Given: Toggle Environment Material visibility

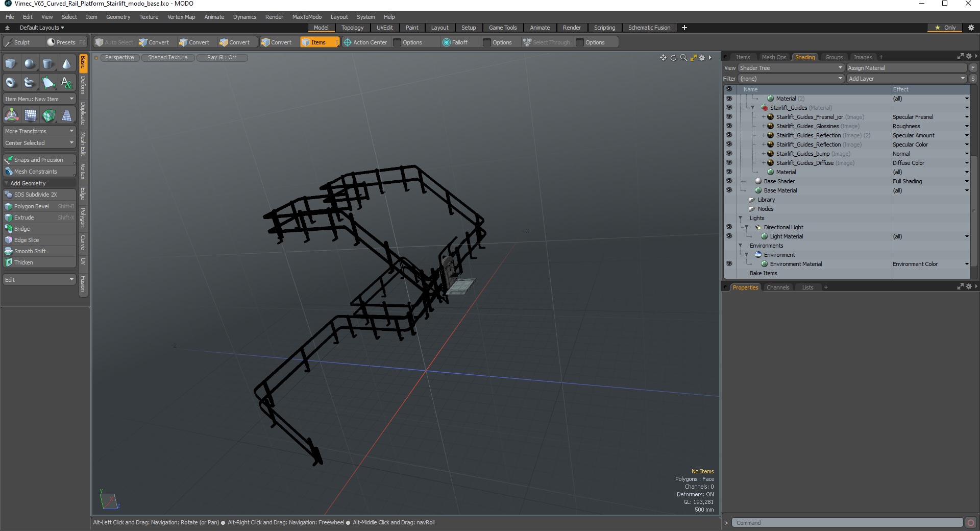Looking at the screenshot, I should coord(729,264).
